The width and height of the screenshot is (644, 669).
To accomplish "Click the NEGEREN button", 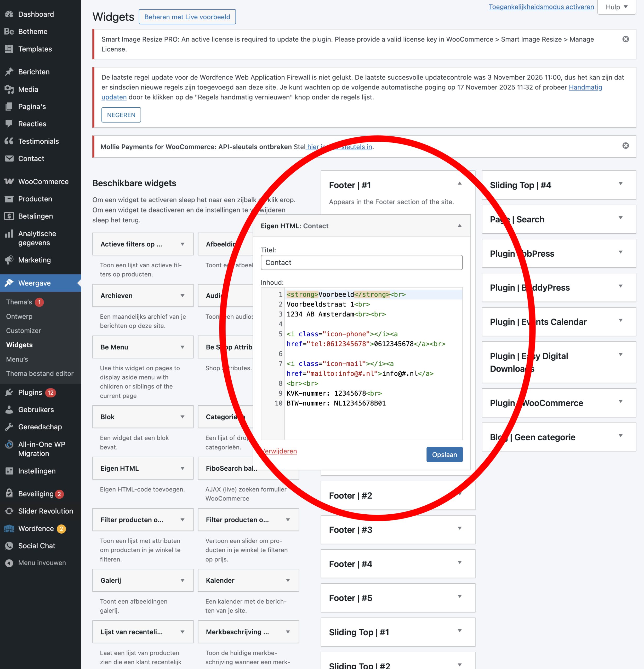I will pos(121,115).
